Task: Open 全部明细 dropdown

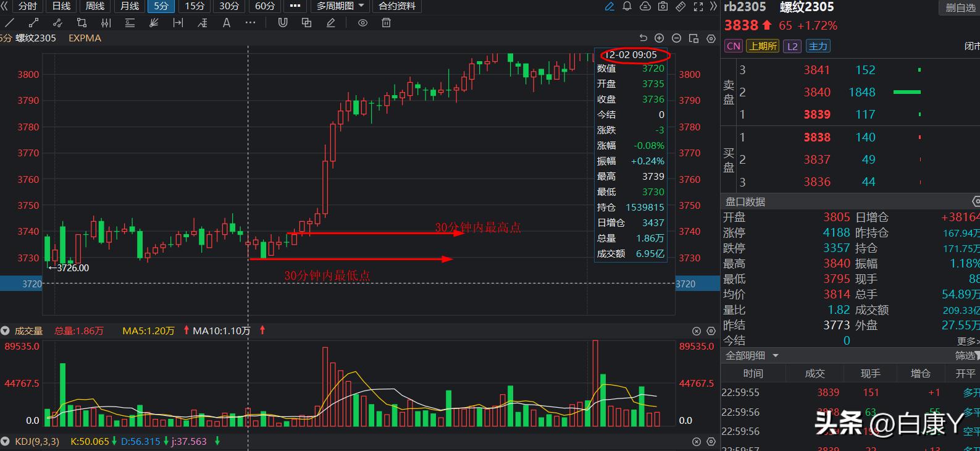Action: (x=752, y=356)
